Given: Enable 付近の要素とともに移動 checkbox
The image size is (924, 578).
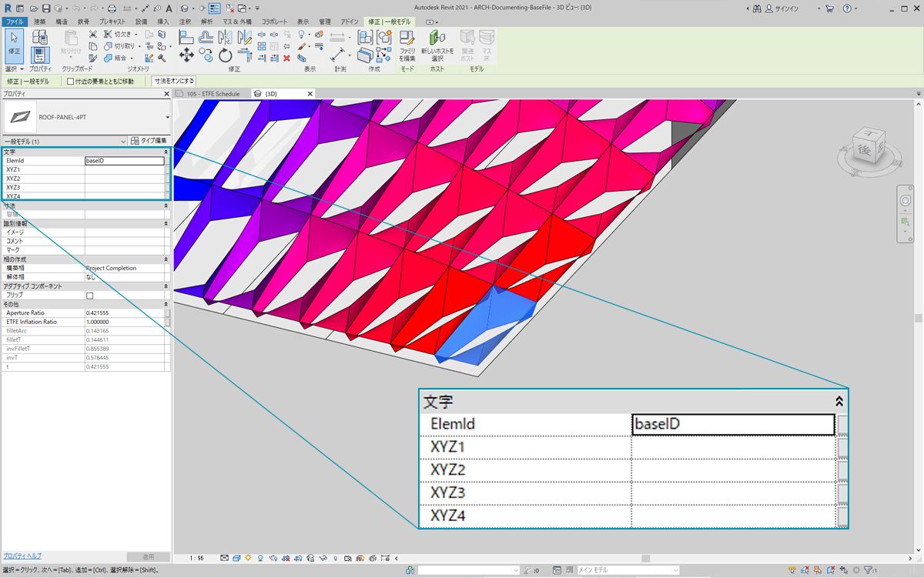Looking at the screenshot, I should click(x=71, y=81).
